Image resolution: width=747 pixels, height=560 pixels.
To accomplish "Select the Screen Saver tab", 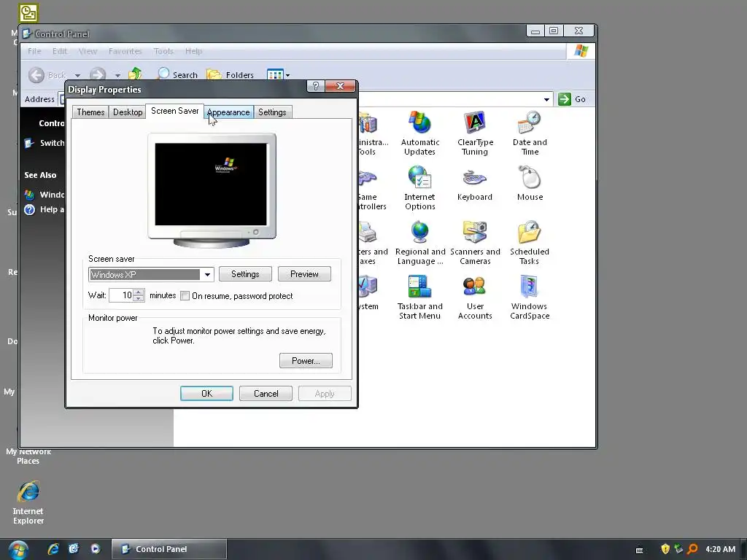I will click(175, 111).
